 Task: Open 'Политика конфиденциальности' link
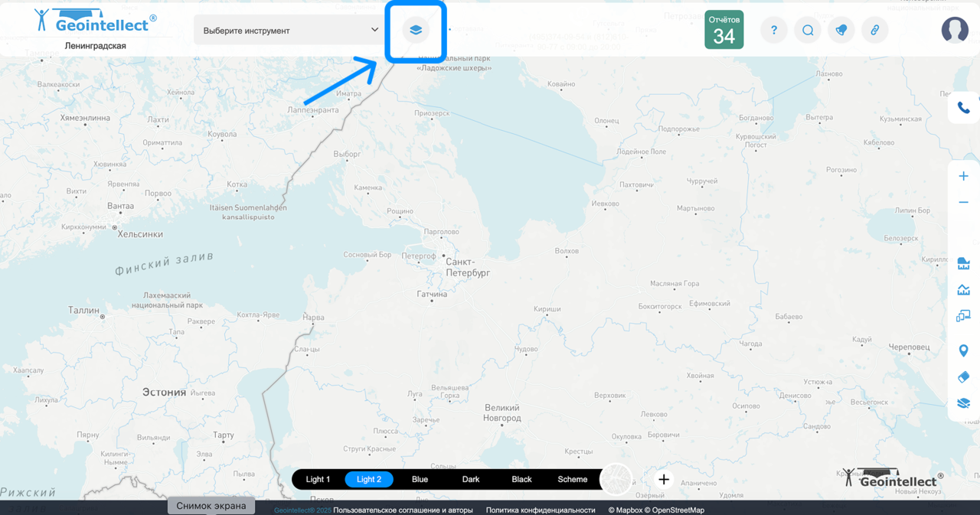pyautogui.click(x=540, y=510)
